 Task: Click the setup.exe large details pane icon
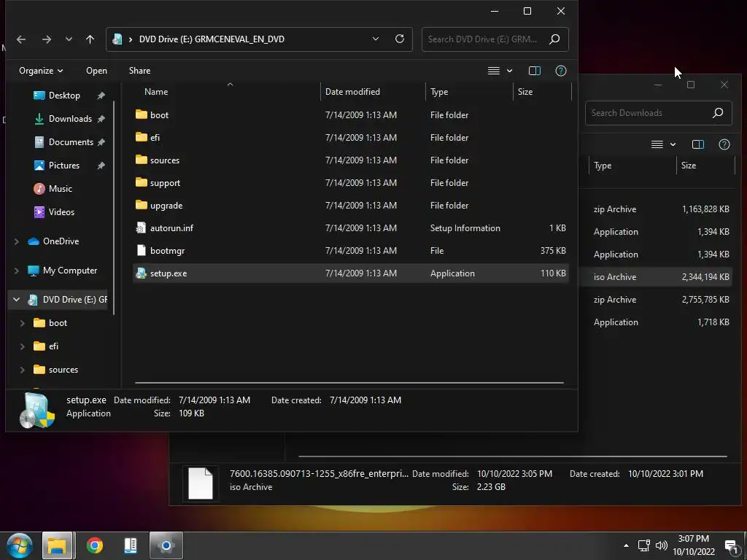(x=37, y=411)
